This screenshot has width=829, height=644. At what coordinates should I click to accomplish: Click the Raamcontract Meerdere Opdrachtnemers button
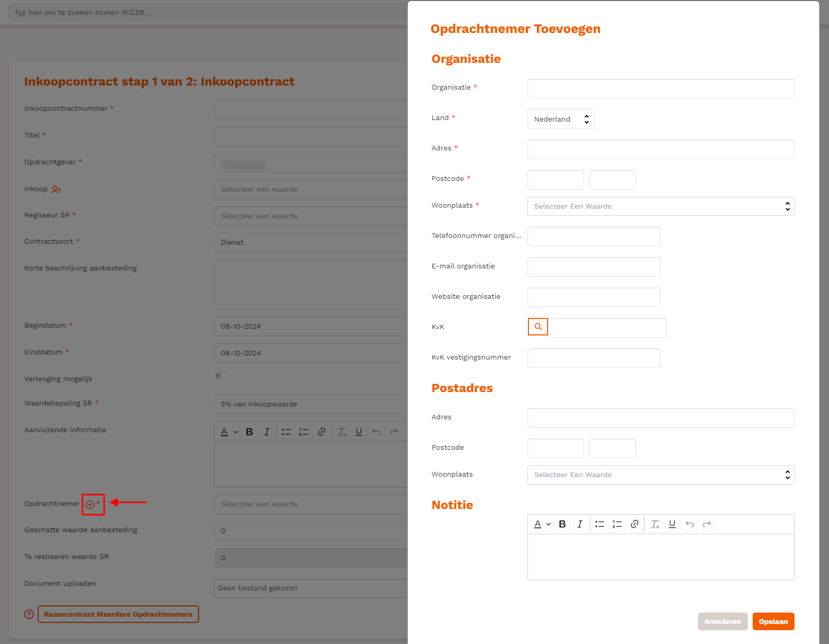(118, 614)
